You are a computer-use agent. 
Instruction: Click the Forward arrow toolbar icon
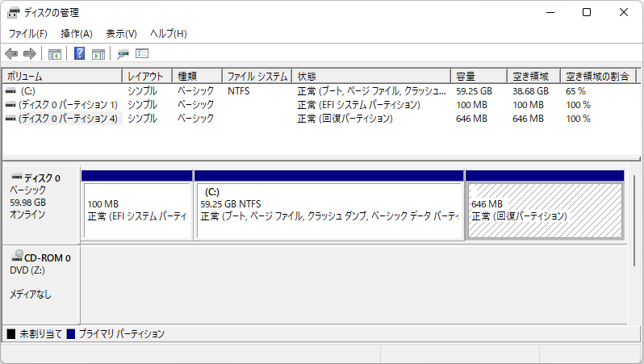tap(30, 53)
